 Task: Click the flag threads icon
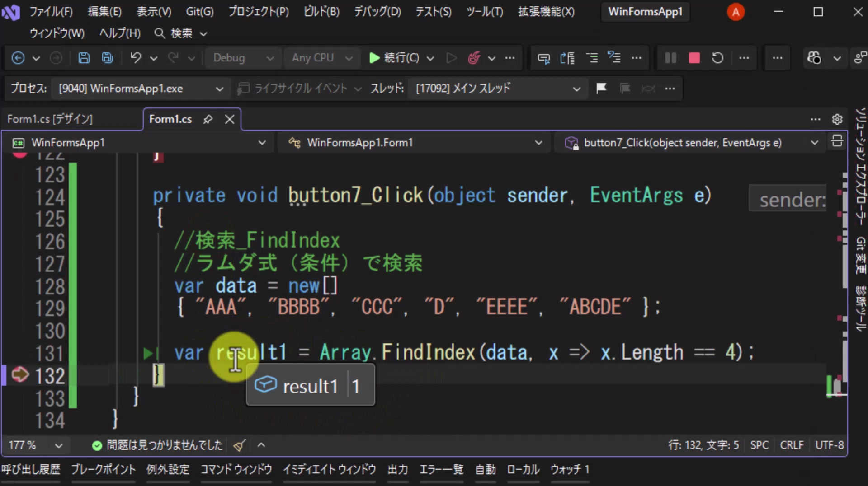click(x=601, y=88)
